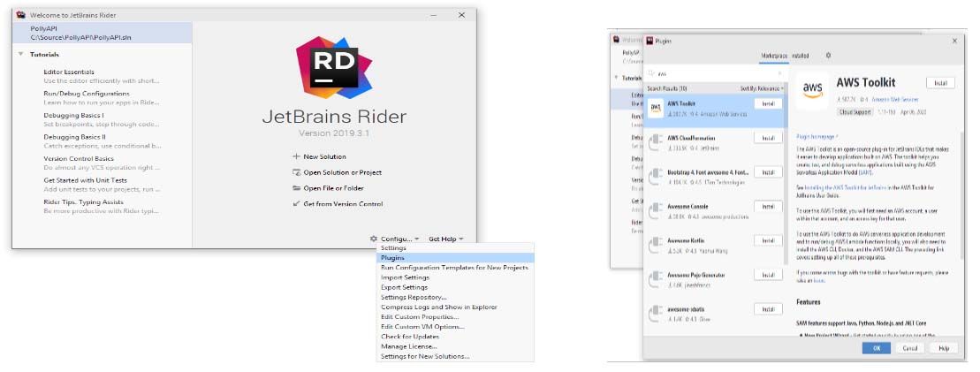Click the Awesome Kotlin plugin icon
Screen dimensions: 980x372
656,245
